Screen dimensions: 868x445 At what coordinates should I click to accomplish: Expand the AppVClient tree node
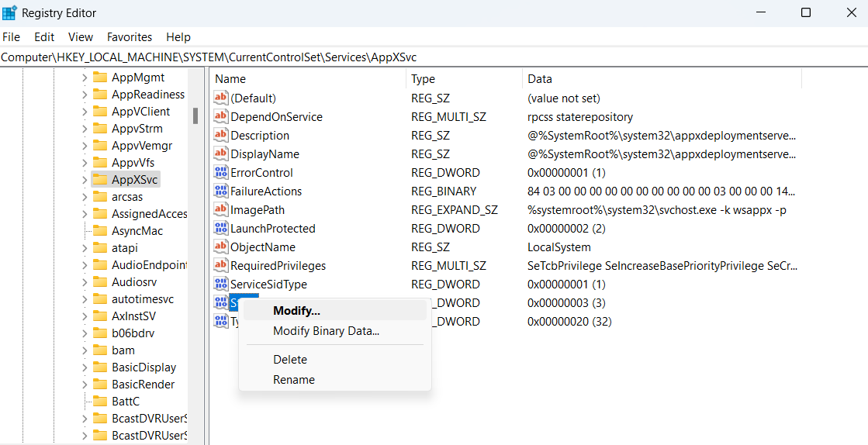coord(84,112)
